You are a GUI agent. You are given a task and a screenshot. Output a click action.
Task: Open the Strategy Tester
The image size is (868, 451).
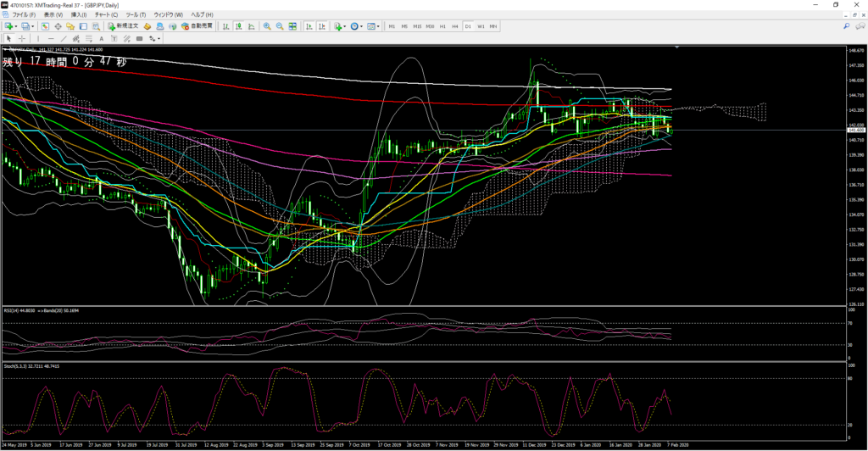click(x=96, y=26)
